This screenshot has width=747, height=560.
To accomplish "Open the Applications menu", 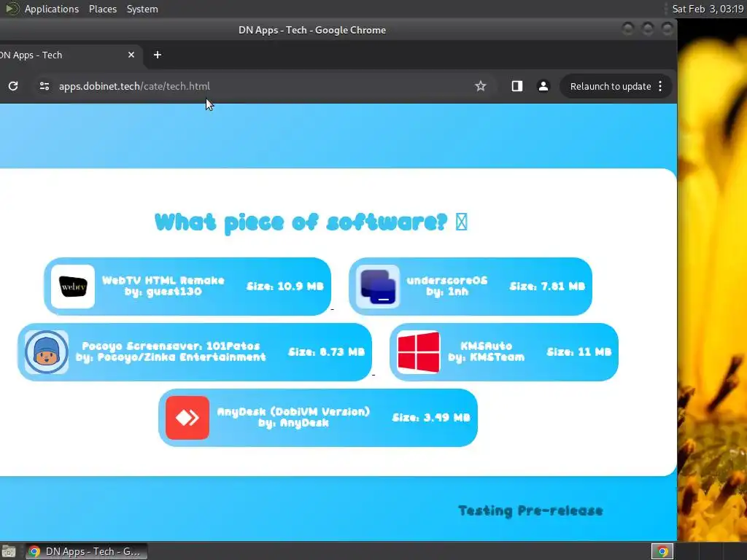I will [x=52, y=9].
